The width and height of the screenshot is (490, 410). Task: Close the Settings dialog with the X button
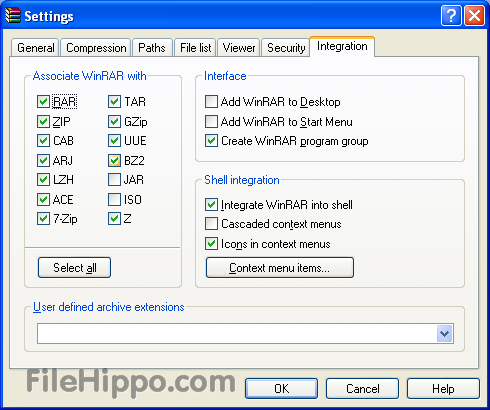(474, 15)
